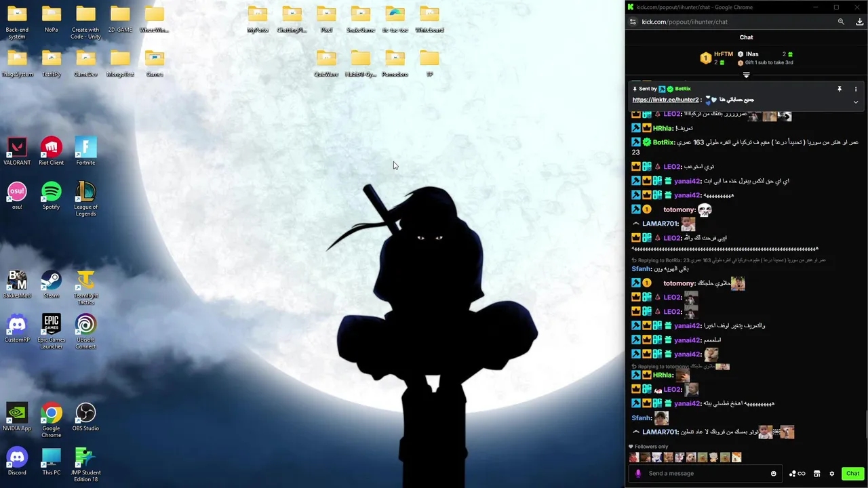Insert the first quick emote above message box

pos(634,457)
